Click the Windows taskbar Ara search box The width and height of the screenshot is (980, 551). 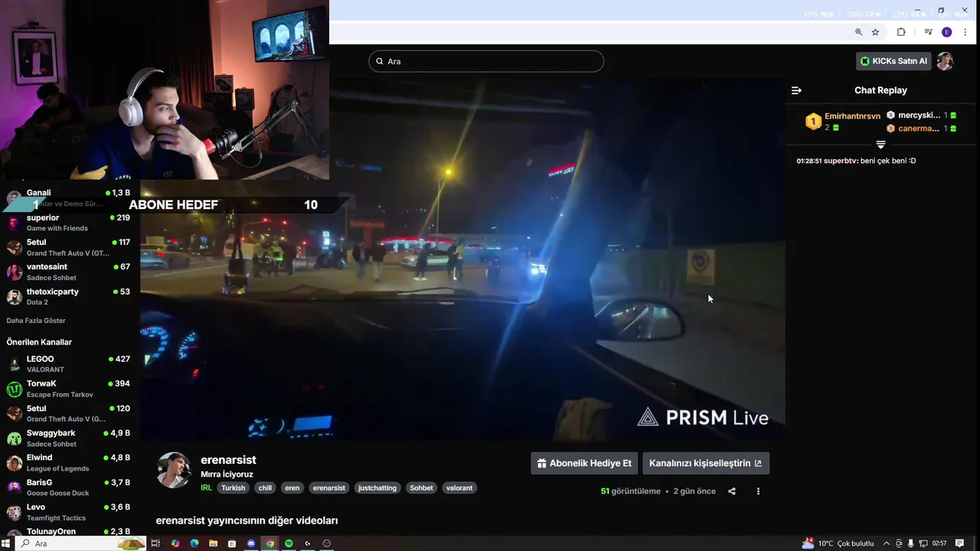click(80, 543)
